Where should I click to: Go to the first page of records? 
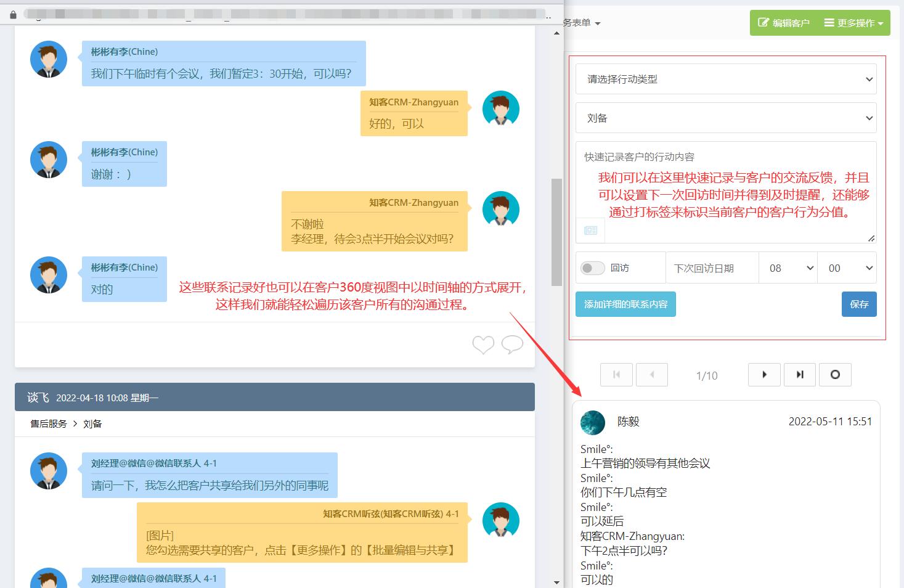click(616, 375)
